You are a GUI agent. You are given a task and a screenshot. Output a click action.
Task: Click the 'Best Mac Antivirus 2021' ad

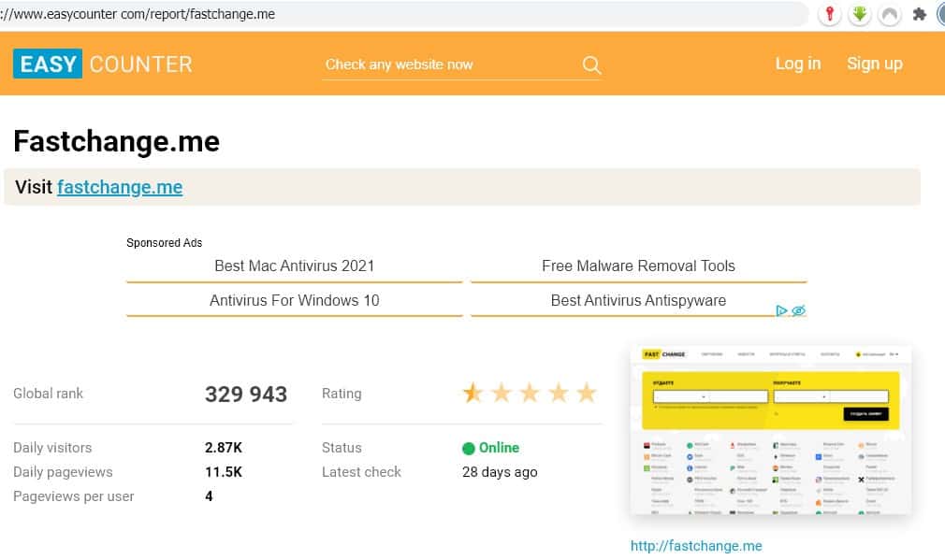pos(294,266)
